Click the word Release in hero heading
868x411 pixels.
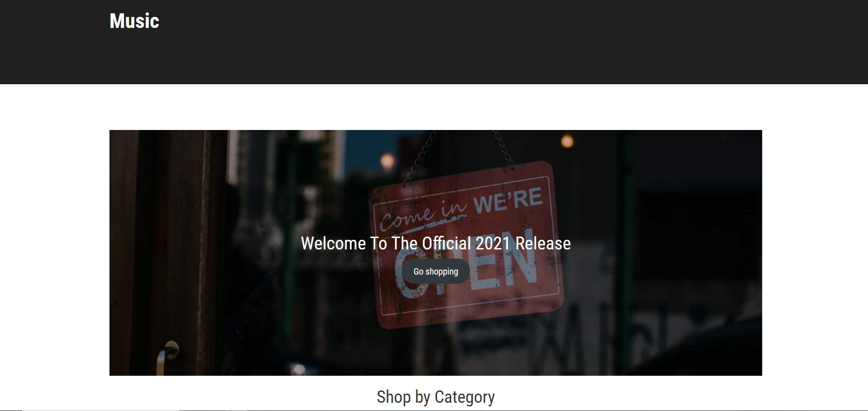(x=543, y=243)
